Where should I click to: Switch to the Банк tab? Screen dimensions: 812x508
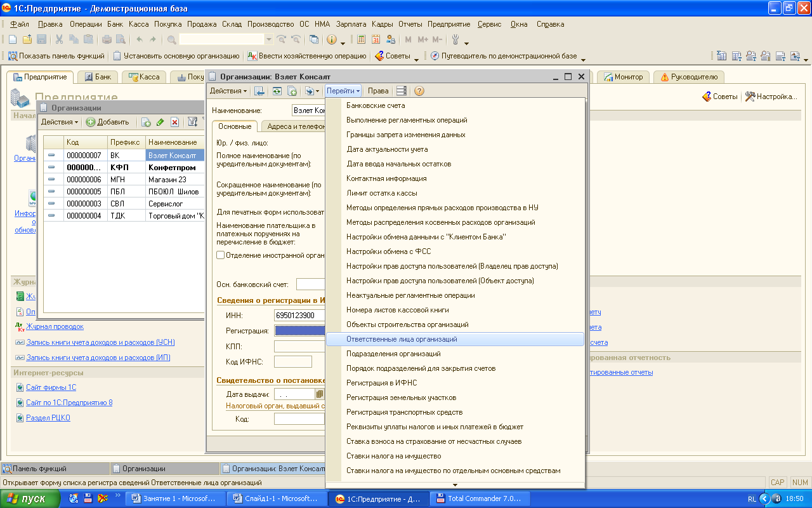tap(97, 77)
